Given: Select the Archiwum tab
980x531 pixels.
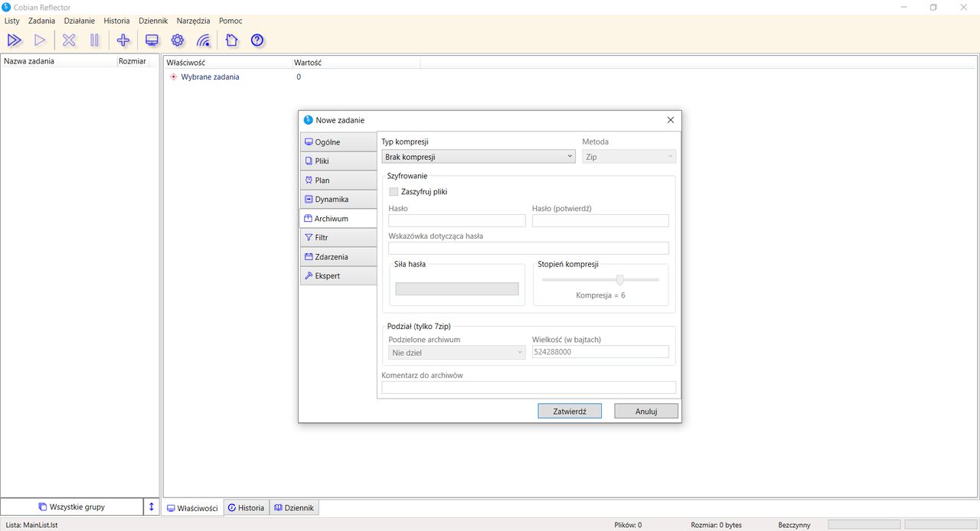Looking at the screenshot, I should click(338, 219).
